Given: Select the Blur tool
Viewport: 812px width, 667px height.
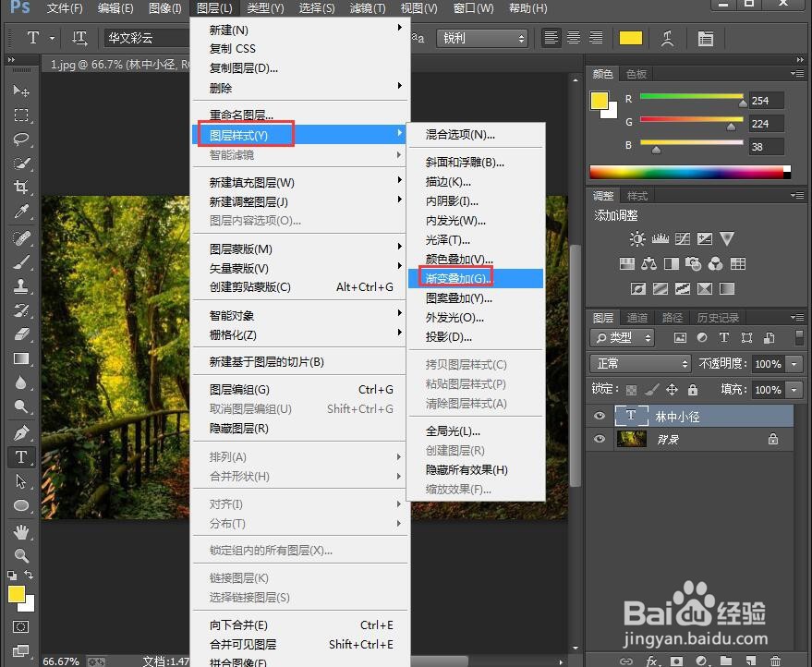Looking at the screenshot, I should coord(20,382).
